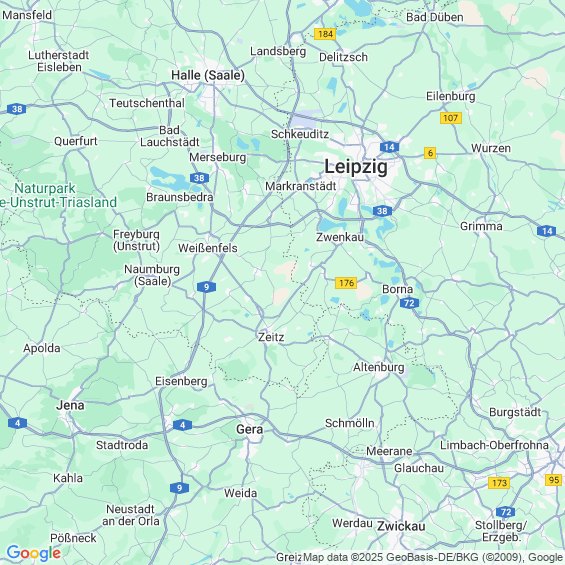Click the route 95 road shield
This screenshot has width=565, height=565.
coord(553,480)
